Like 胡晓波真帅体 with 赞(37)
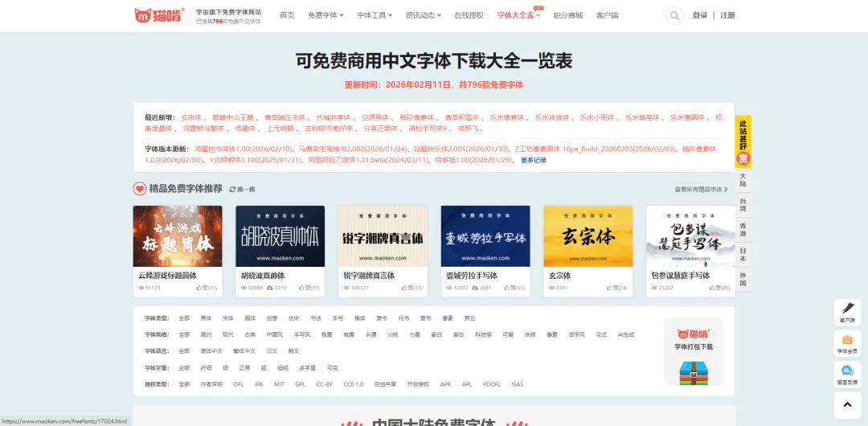Image resolution: width=868 pixels, height=426 pixels. (309, 288)
